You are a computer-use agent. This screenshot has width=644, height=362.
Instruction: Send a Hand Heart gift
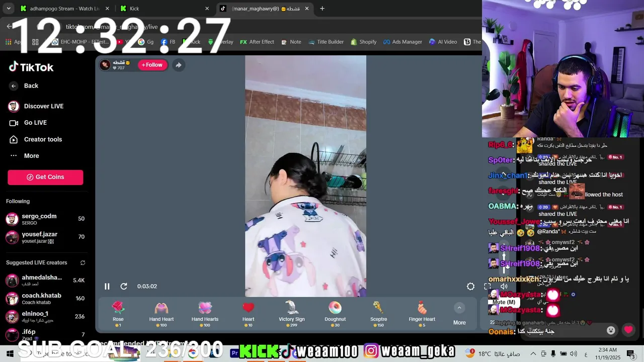pos(162,314)
